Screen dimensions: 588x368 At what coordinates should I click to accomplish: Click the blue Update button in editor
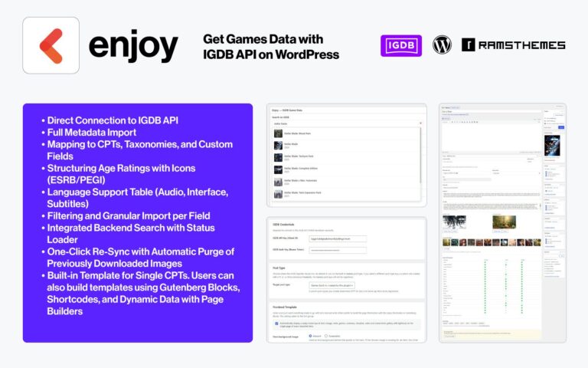point(561,128)
